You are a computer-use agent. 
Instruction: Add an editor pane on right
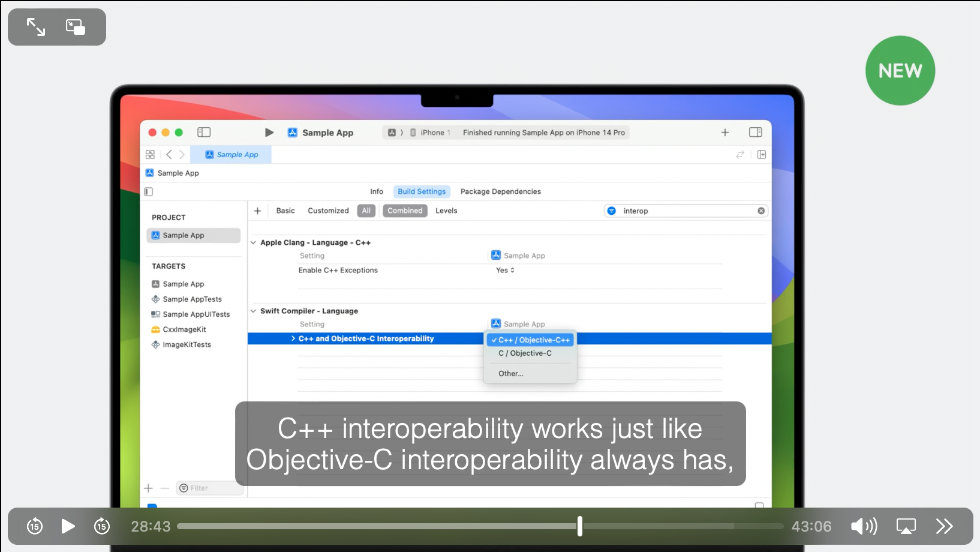(x=762, y=154)
